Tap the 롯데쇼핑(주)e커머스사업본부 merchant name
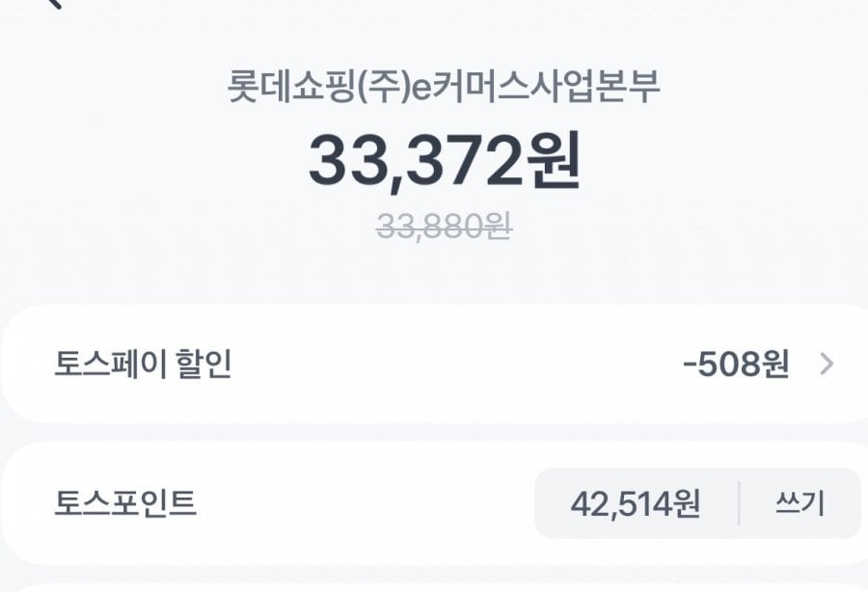Viewport: 868px width, 592px height. [444, 89]
